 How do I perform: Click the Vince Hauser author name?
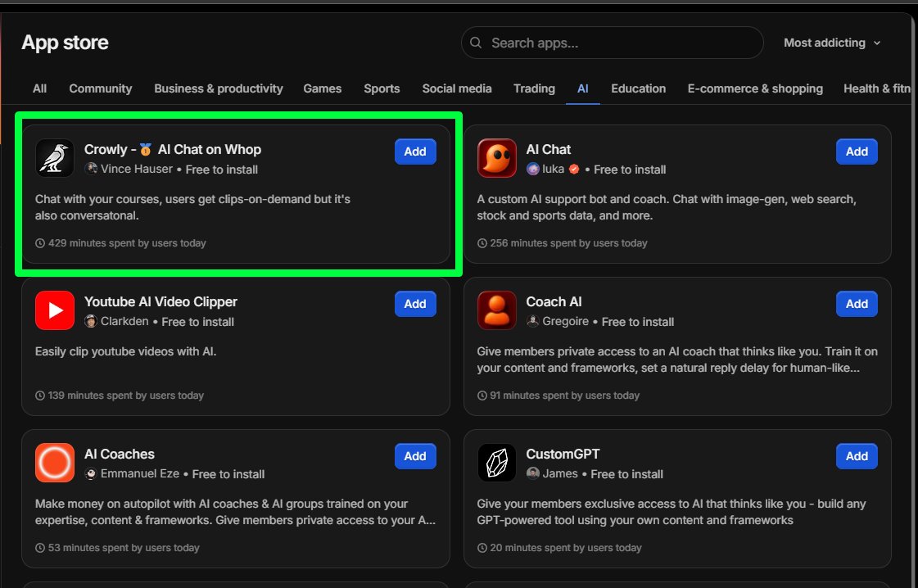pyautogui.click(x=137, y=169)
